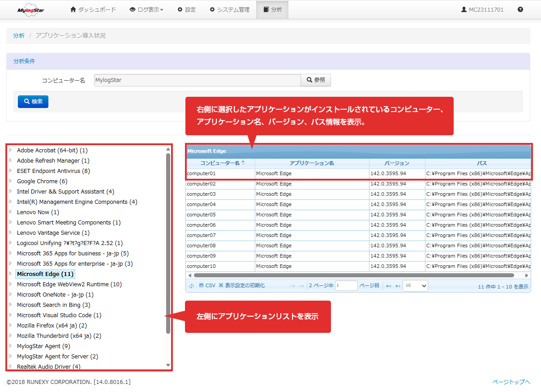Jump to the last page of results
541x392 pixels.
[x=398, y=286]
